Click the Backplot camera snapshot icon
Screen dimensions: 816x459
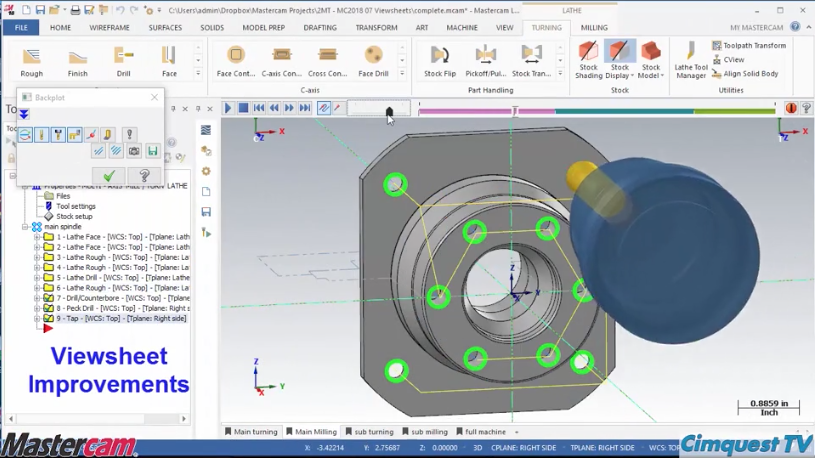click(x=134, y=151)
